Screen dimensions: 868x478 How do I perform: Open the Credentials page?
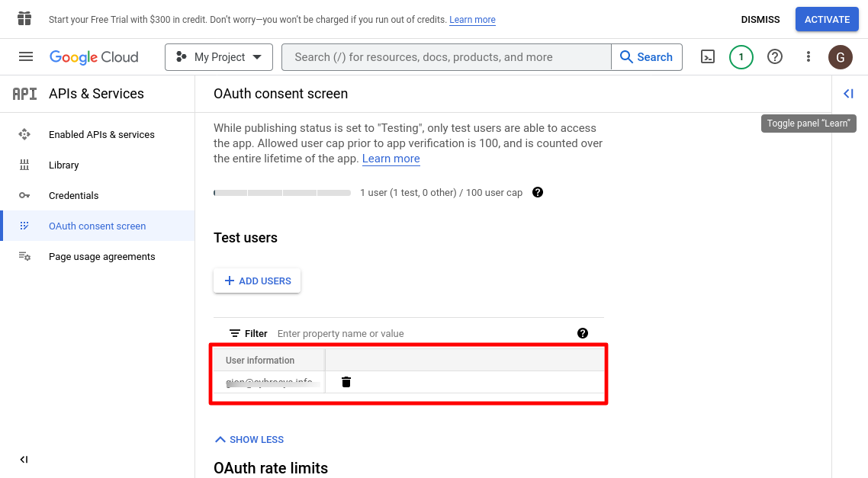(73, 196)
